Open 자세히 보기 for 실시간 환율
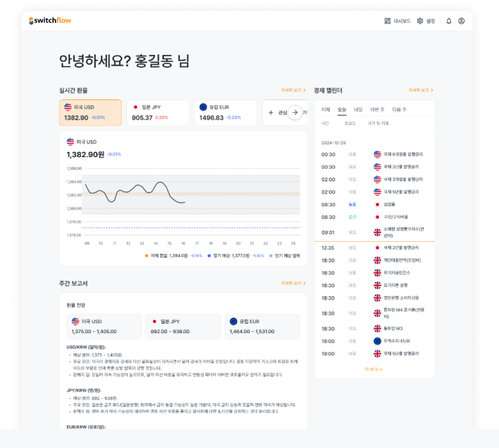The width and height of the screenshot is (499, 448). [x=293, y=91]
